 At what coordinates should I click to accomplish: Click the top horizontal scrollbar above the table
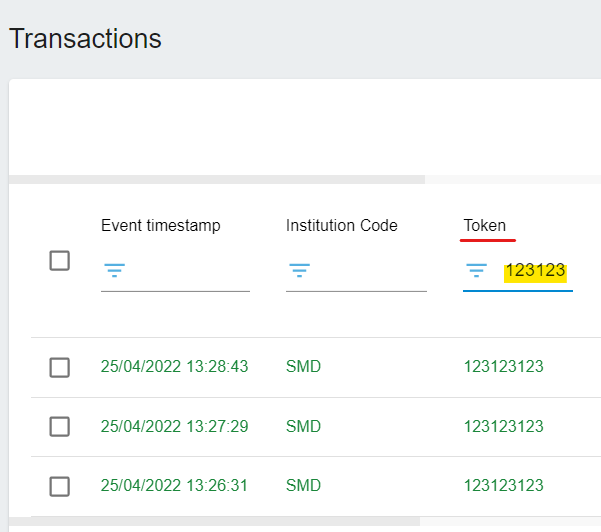[x=217, y=179]
